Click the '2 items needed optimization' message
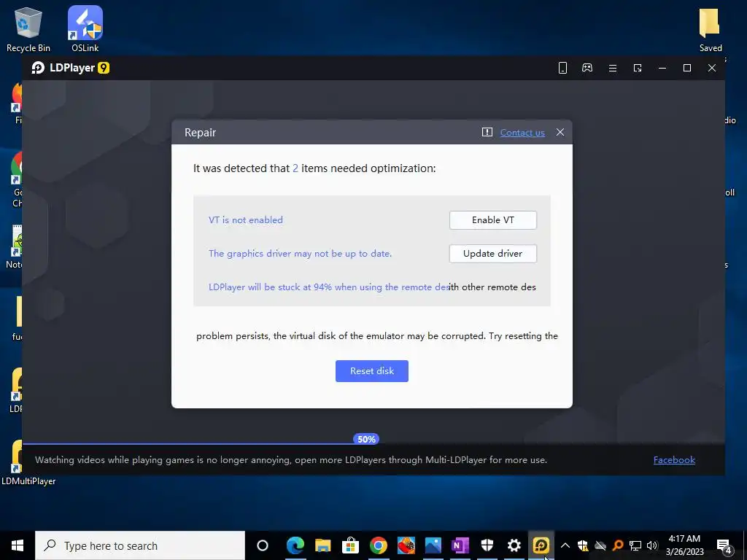Viewport: 747px width, 560px height. coord(314,168)
